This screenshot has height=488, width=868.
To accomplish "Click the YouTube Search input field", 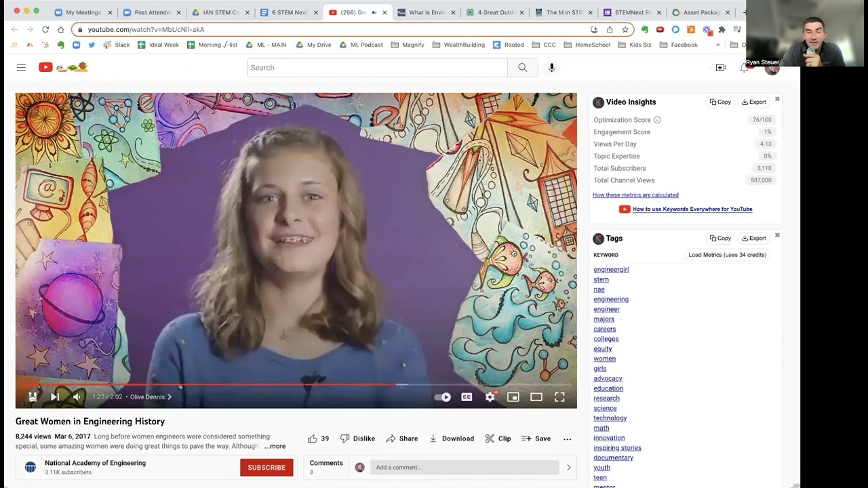I will click(x=377, y=68).
